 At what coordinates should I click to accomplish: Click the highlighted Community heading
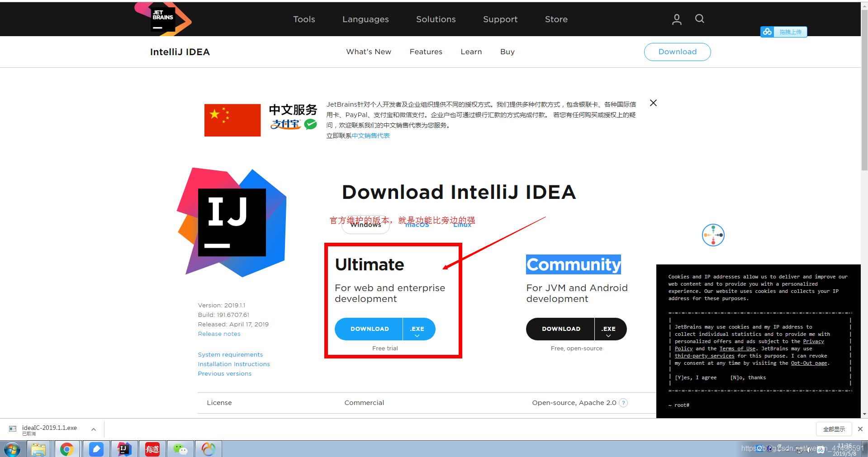(573, 264)
